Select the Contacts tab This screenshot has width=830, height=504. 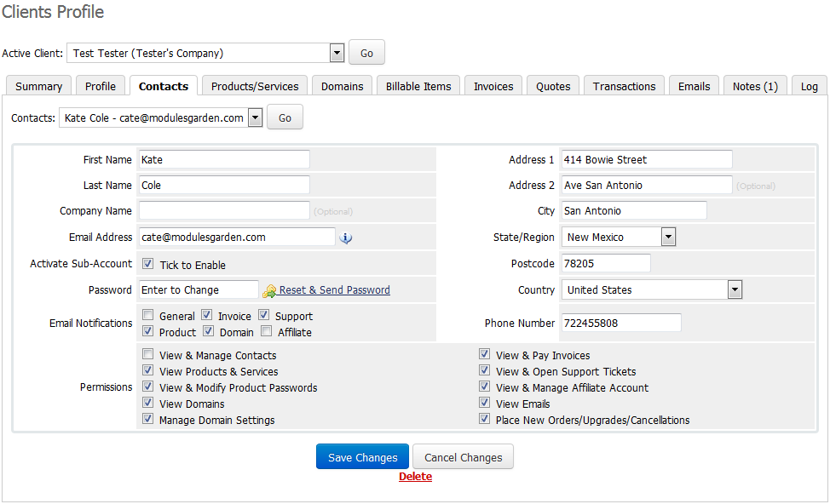pyautogui.click(x=164, y=86)
